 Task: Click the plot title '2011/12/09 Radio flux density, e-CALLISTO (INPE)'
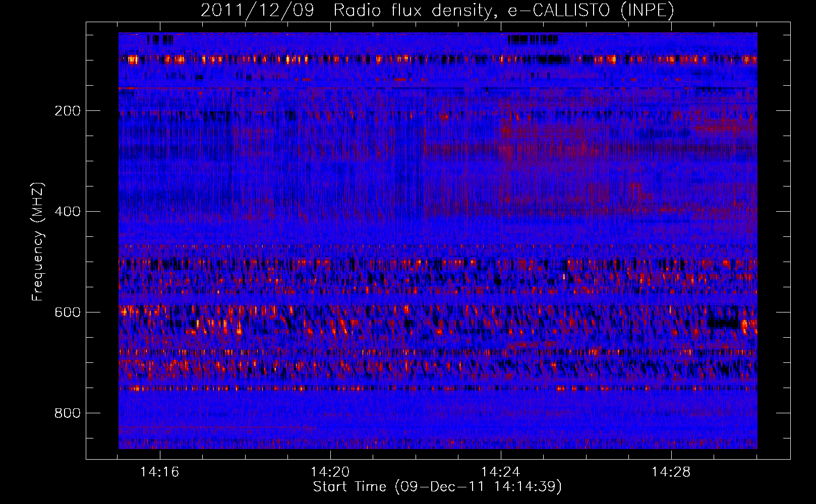pos(437,10)
